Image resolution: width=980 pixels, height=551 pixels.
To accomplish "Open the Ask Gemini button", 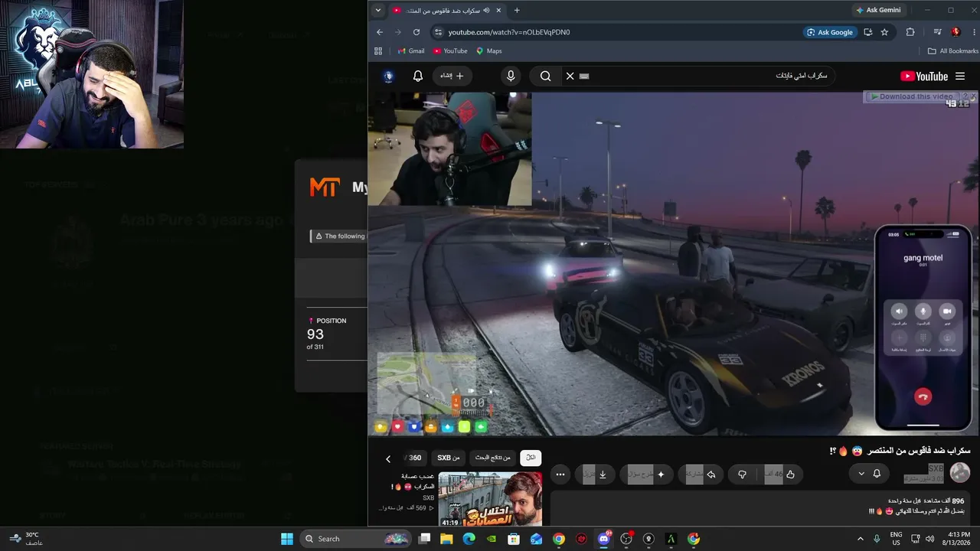I will 878,10.
